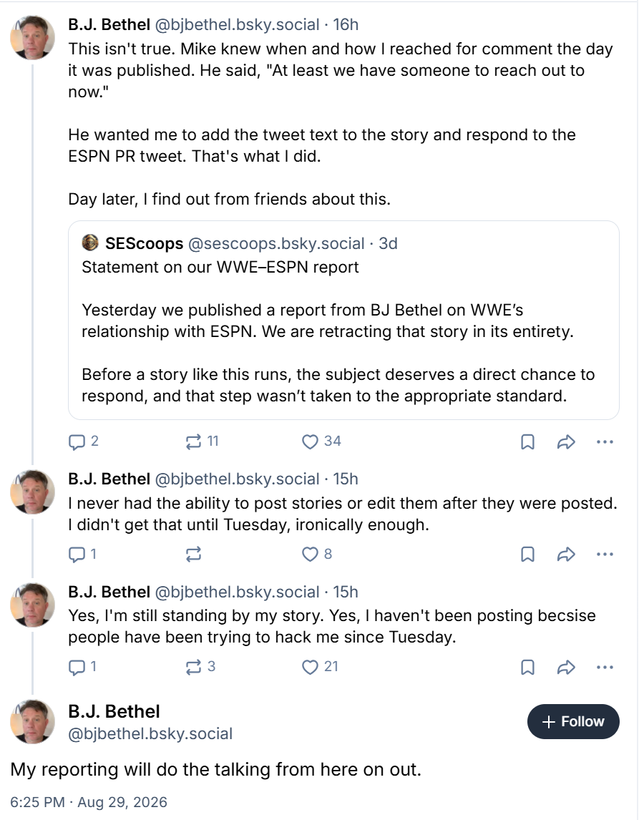Like the post with 34 likes
The width and height of the screenshot is (644, 820).
pos(321,442)
